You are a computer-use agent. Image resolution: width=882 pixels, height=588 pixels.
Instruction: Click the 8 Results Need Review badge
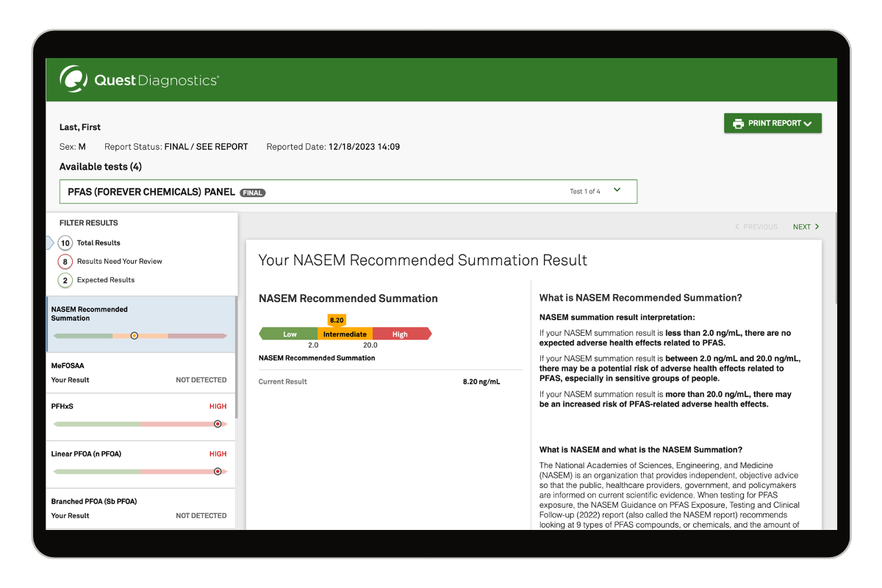tap(65, 262)
